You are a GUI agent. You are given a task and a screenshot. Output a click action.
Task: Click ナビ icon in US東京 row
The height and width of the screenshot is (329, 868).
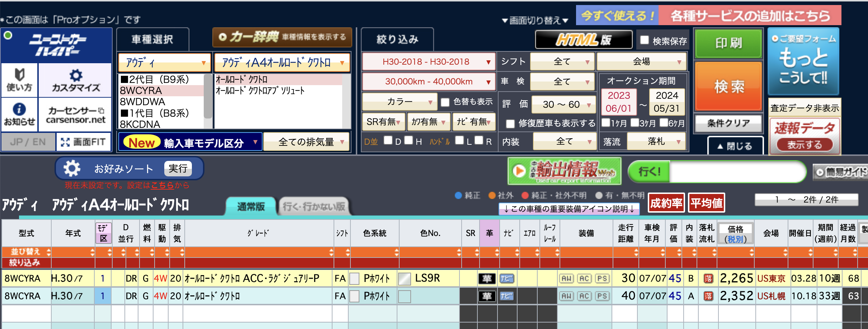click(507, 278)
